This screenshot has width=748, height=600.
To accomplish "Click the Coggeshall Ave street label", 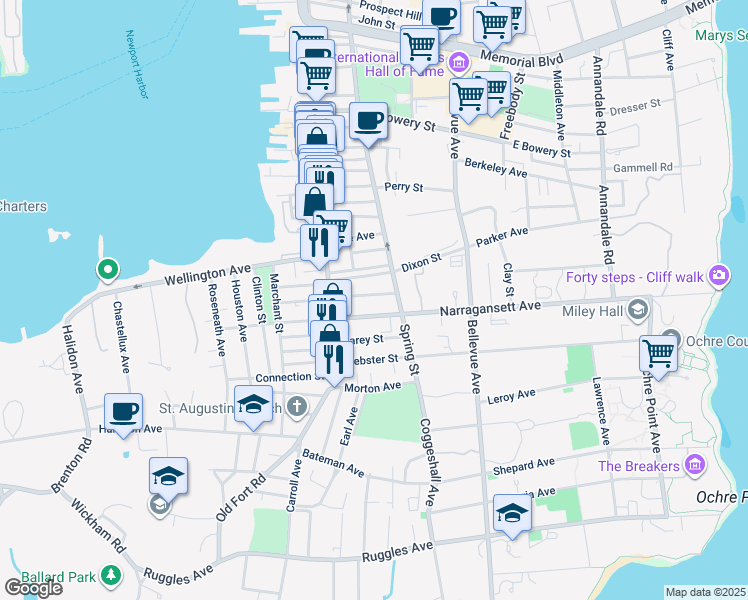I will pos(429,462).
